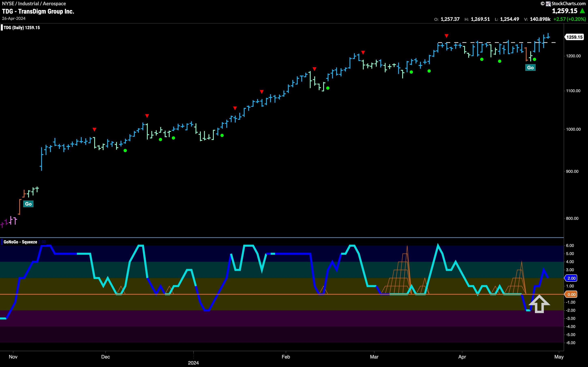Click the green up-arrow beside 1,259.15
588x367 pixels.
pyautogui.click(x=582, y=11)
